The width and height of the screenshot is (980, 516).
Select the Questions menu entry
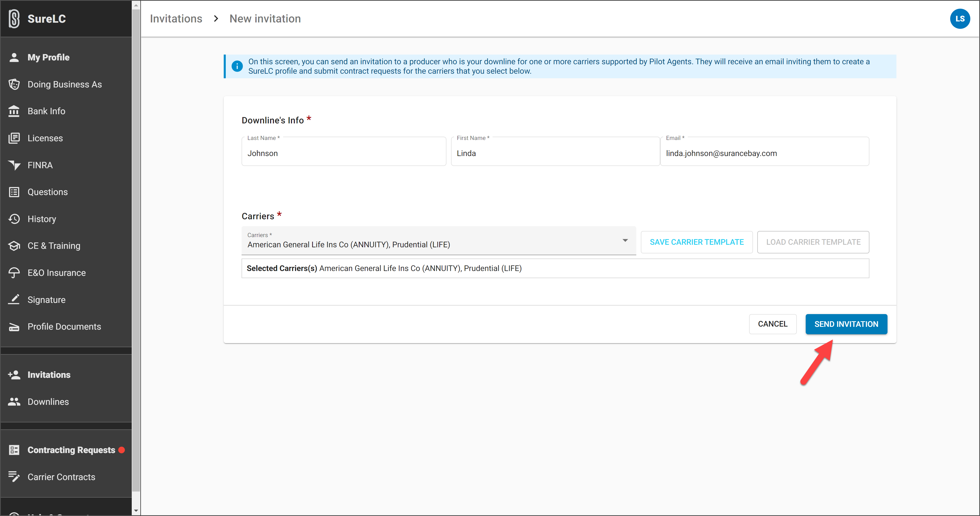coord(66,192)
